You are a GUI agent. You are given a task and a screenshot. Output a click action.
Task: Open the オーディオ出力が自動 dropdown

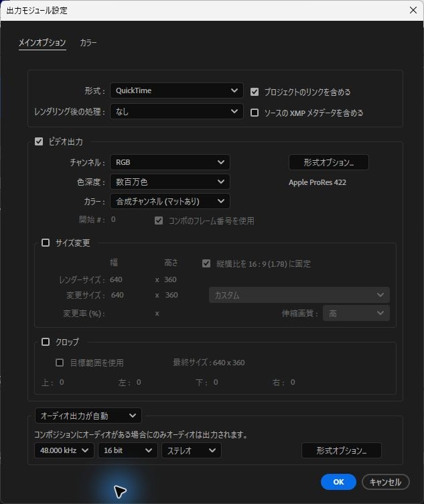pyautogui.click(x=88, y=416)
